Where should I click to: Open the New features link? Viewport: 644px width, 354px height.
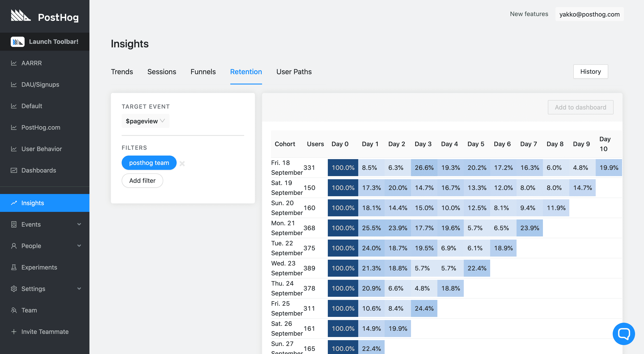coord(529,14)
